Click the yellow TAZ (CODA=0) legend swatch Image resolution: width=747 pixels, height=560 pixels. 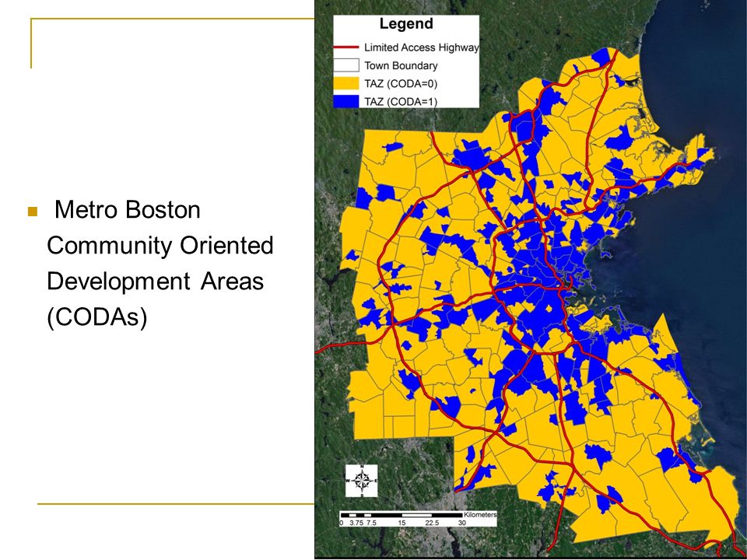pos(345,83)
